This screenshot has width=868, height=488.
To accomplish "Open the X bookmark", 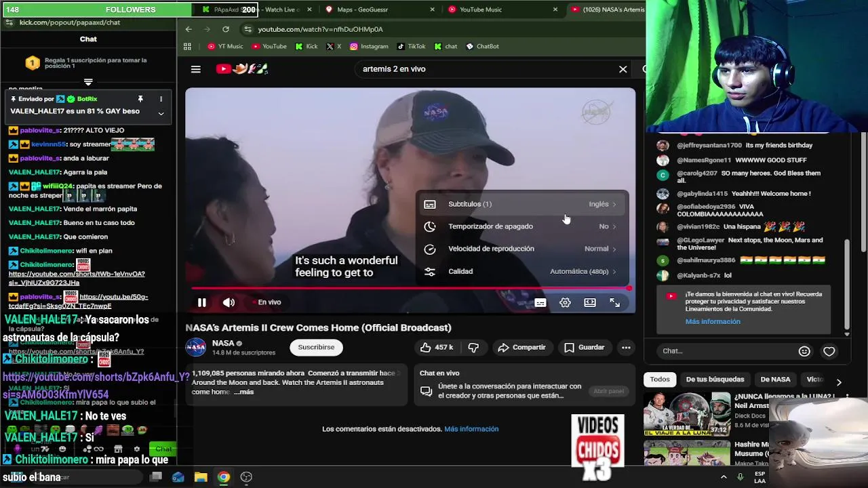I will point(333,47).
